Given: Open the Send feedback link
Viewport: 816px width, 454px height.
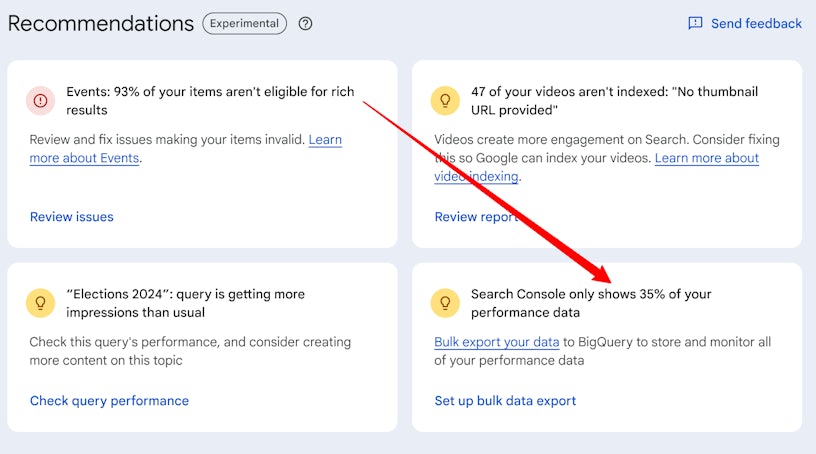Looking at the screenshot, I should (x=756, y=23).
